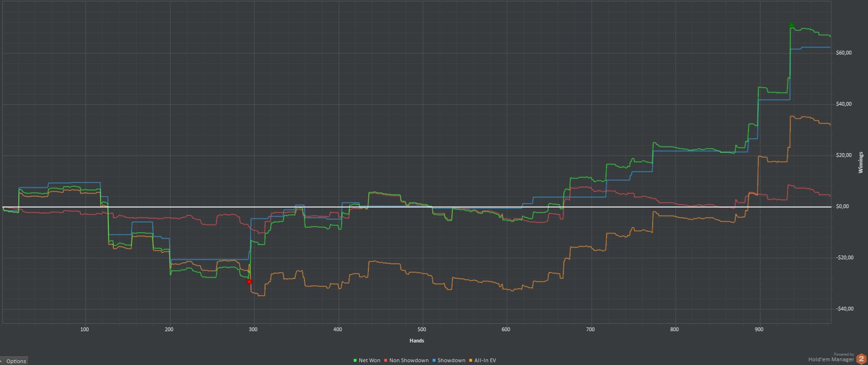Image resolution: width=868 pixels, height=365 pixels.
Task: Click the Hands axis title
Action: (417, 341)
